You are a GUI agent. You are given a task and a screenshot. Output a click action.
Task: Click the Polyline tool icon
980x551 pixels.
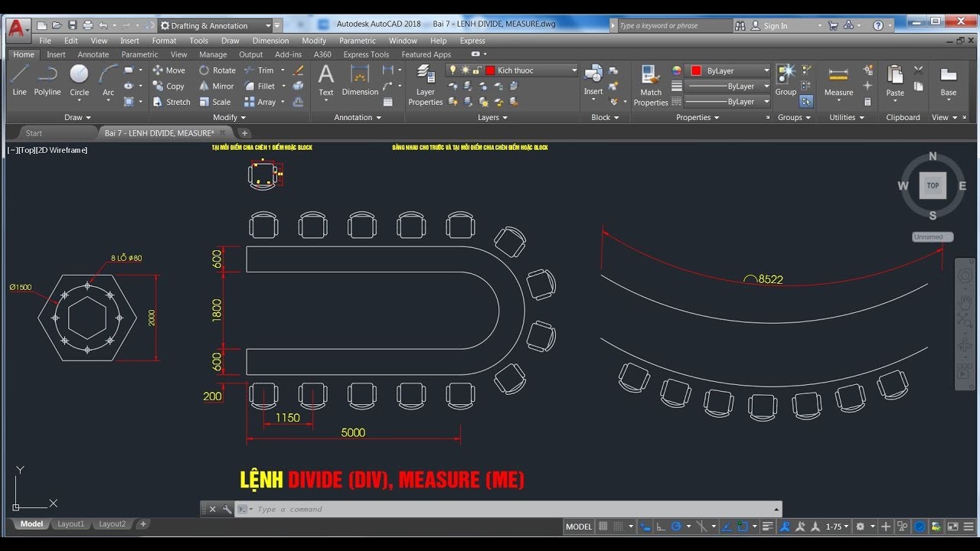tap(47, 79)
